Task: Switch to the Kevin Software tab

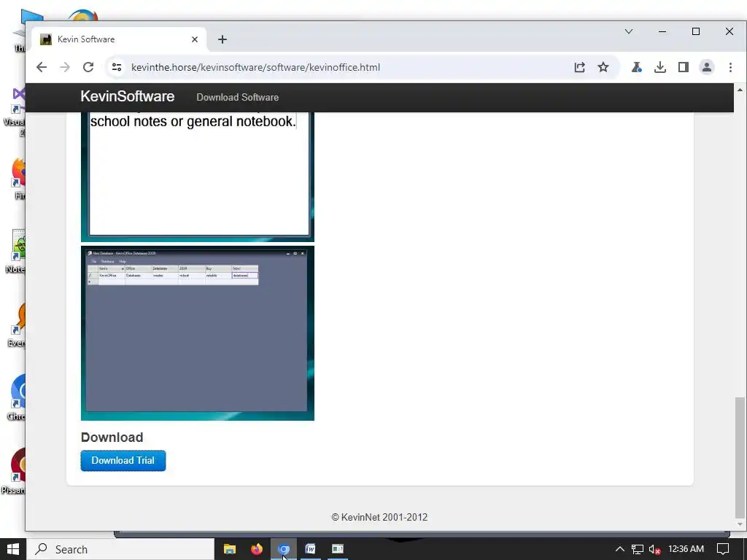Action: point(119,39)
